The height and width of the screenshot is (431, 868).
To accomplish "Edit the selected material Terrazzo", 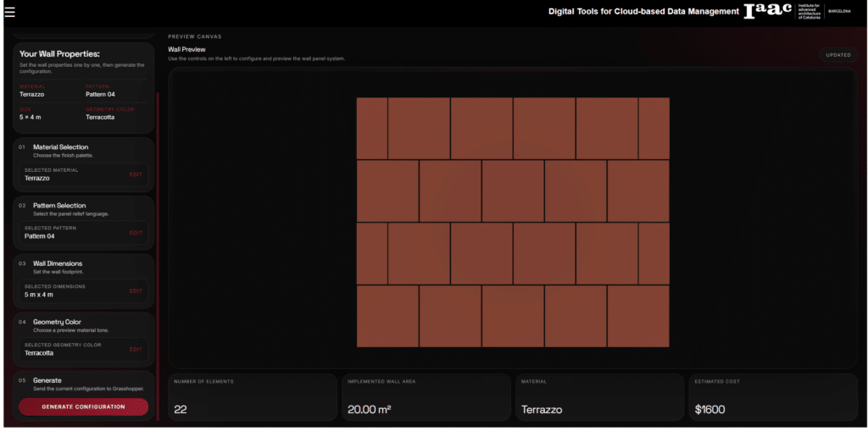I will click(x=136, y=174).
